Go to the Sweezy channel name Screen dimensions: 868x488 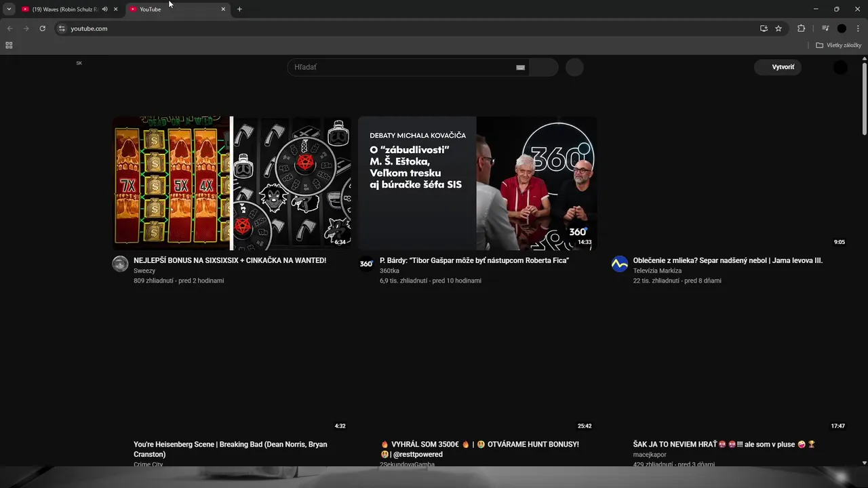tap(144, 270)
